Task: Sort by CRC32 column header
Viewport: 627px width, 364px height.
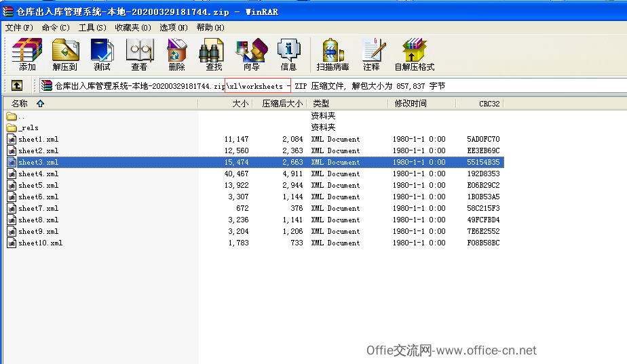Action: pos(480,104)
